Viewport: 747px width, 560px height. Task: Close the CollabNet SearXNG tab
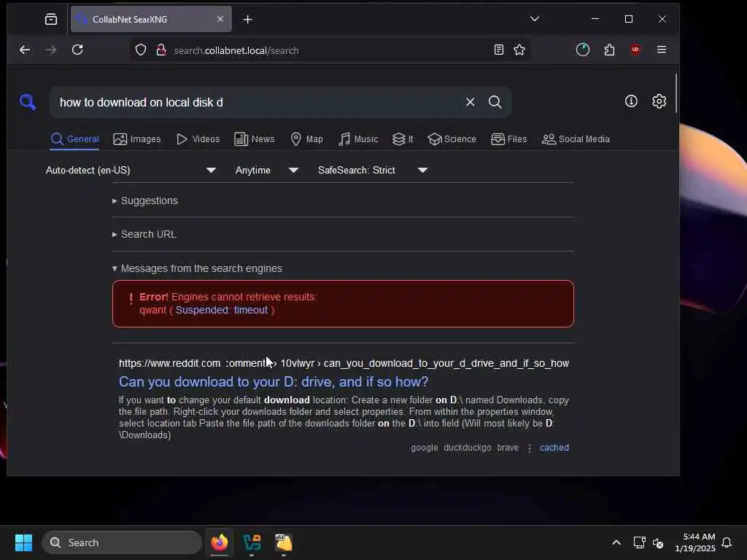tap(220, 19)
